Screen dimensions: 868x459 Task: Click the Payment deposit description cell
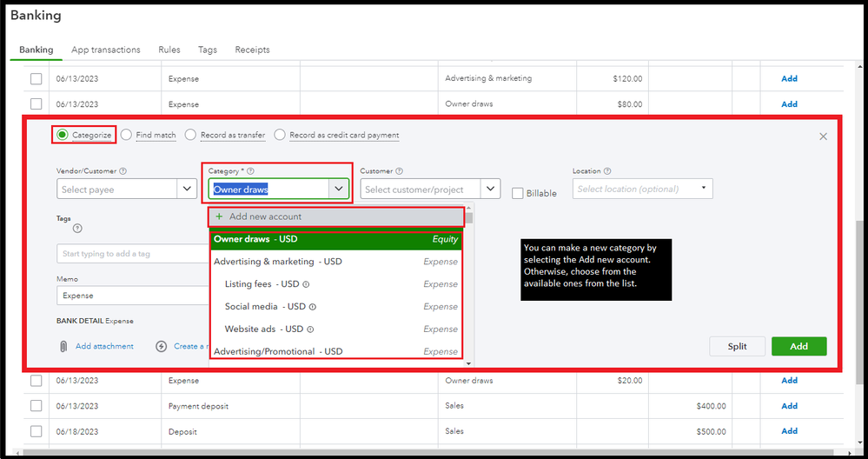coord(198,406)
